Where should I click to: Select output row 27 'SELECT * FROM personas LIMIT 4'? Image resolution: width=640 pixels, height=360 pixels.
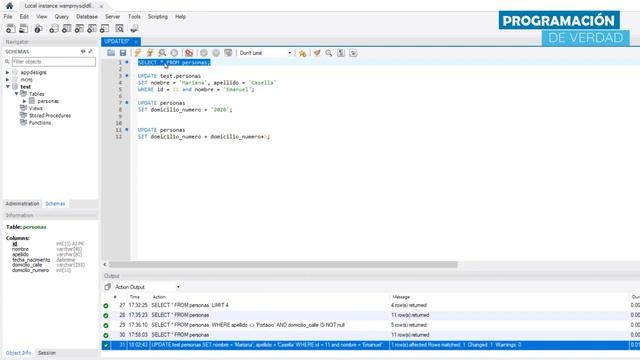pyautogui.click(x=371, y=305)
